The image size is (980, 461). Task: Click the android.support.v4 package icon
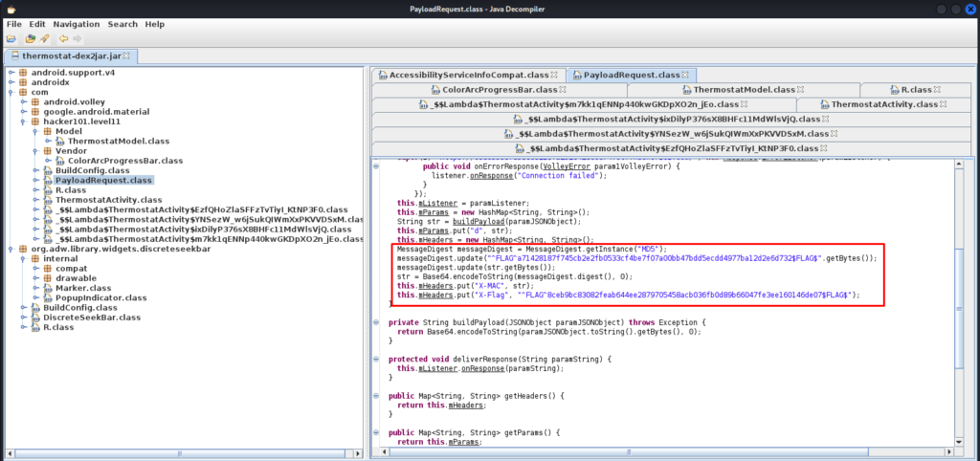(x=23, y=73)
